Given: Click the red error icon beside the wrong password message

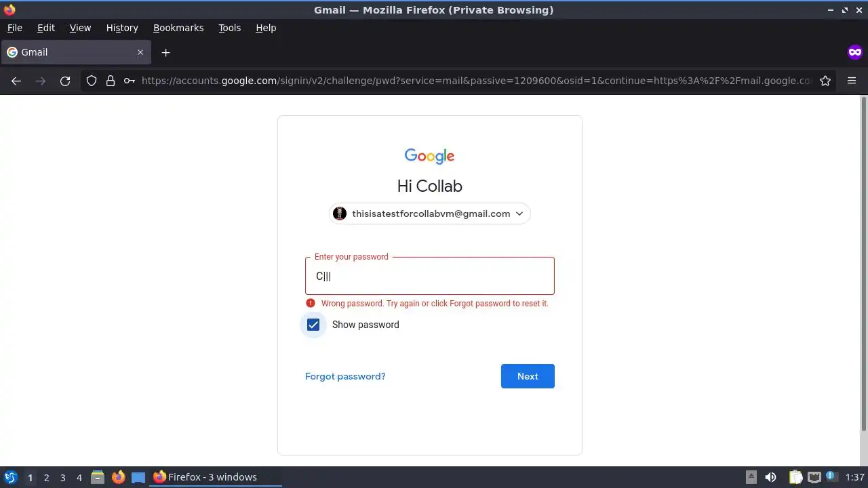Looking at the screenshot, I should (310, 304).
